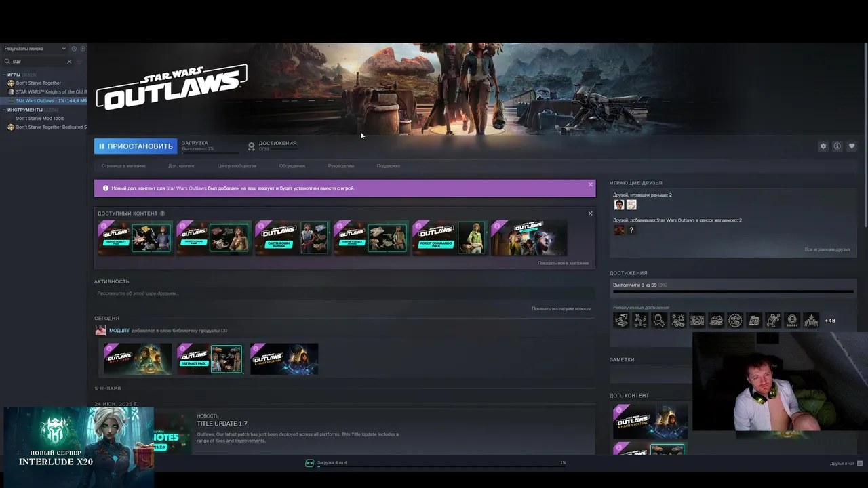The width and height of the screenshot is (868, 488).
Task: Open the Результаты поиска dropdown
Action: click(x=35, y=49)
